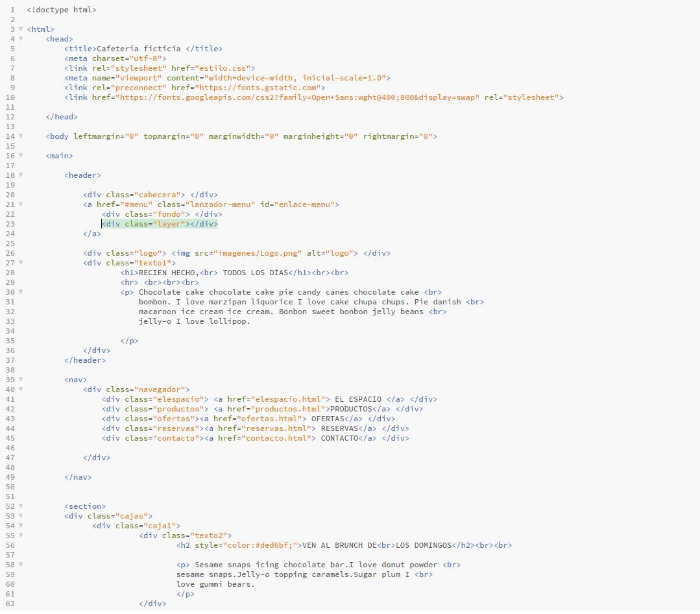700x614 pixels.
Task: Click the text 'jelly-o I love lollipop.'
Action: click(x=195, y=321)
